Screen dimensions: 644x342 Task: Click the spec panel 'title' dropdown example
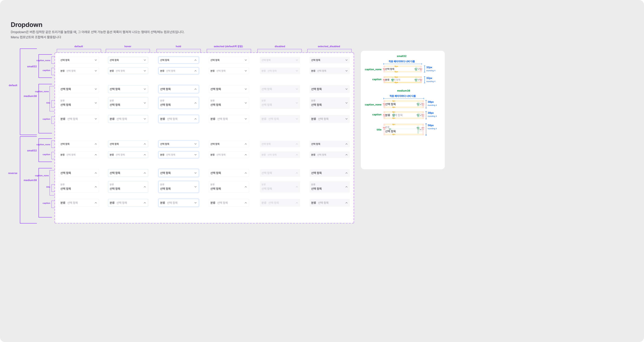[403, 129]
